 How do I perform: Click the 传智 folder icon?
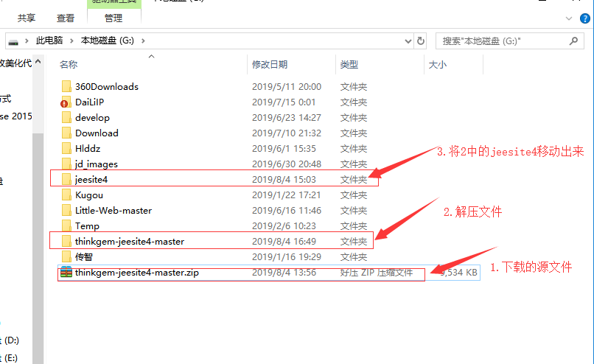(66, 257)
